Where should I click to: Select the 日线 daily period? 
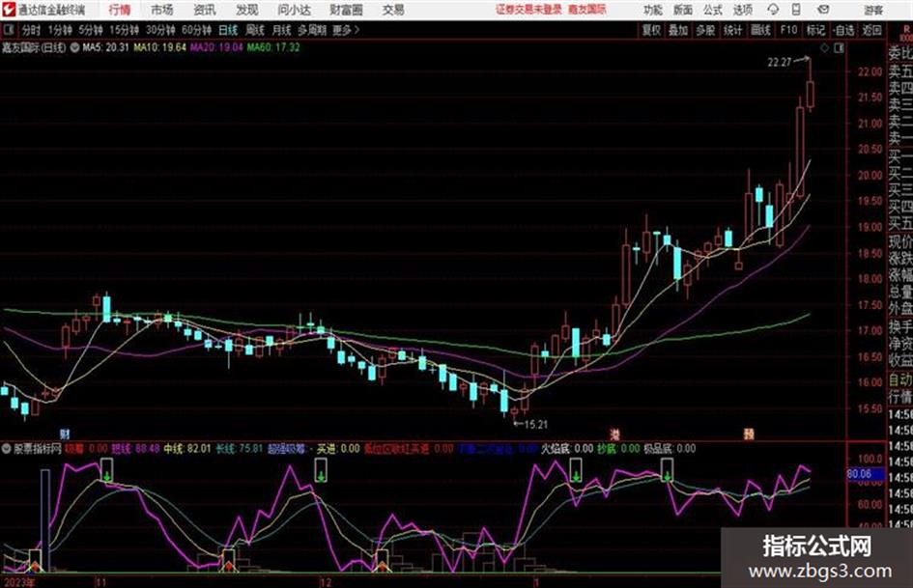click(228, 30)
